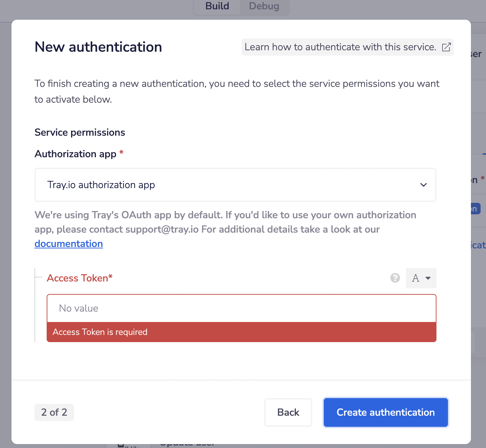Select 'Tray.io authorization app' from the dropdown
The width and height of the screenshot is (486, 448).
tap(101, 185)
